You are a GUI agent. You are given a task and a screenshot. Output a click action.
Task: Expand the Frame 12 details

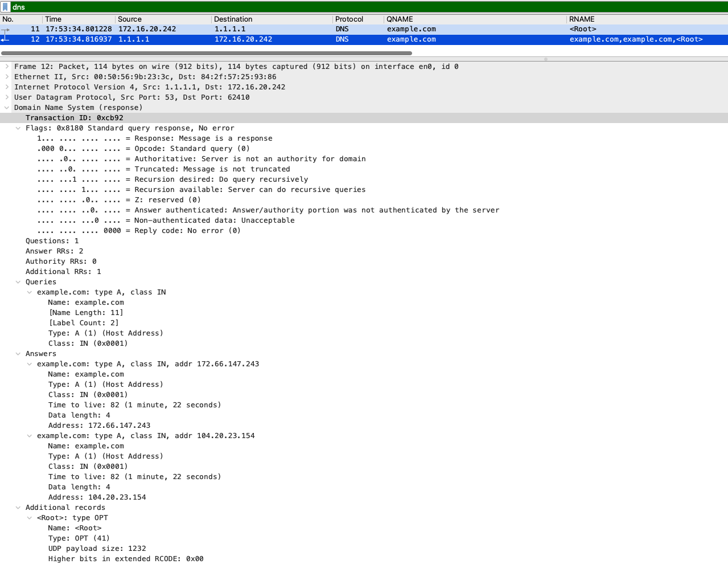(7, 67)
